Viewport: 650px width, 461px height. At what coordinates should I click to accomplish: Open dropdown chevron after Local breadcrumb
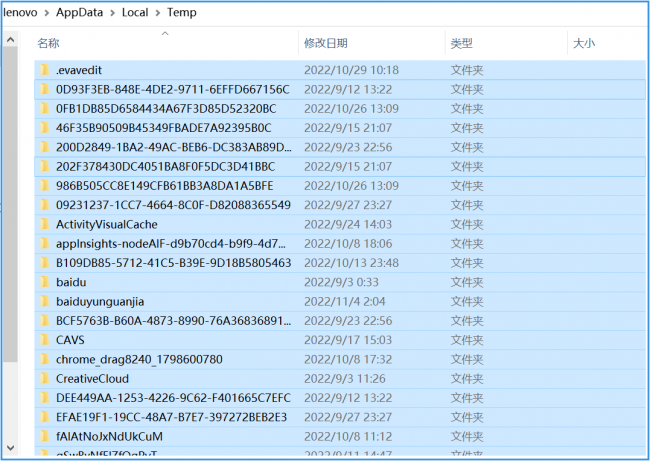158,13
